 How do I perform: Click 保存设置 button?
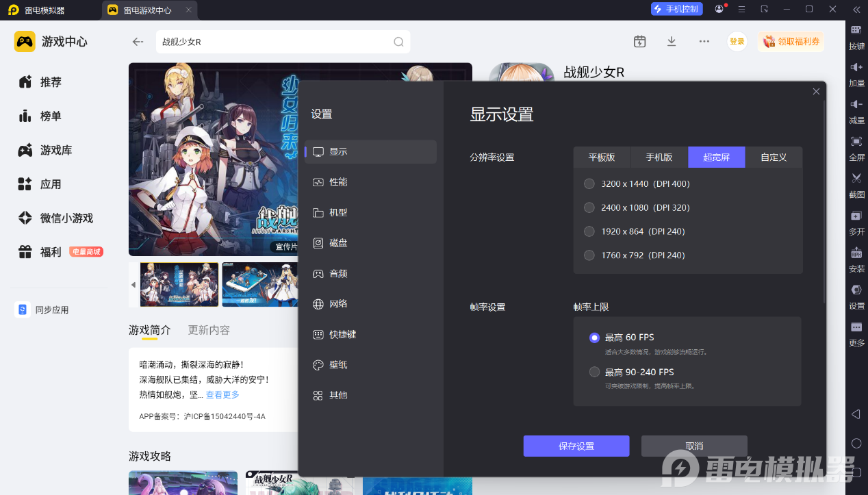pyautogui.click(x=576, y=446)
